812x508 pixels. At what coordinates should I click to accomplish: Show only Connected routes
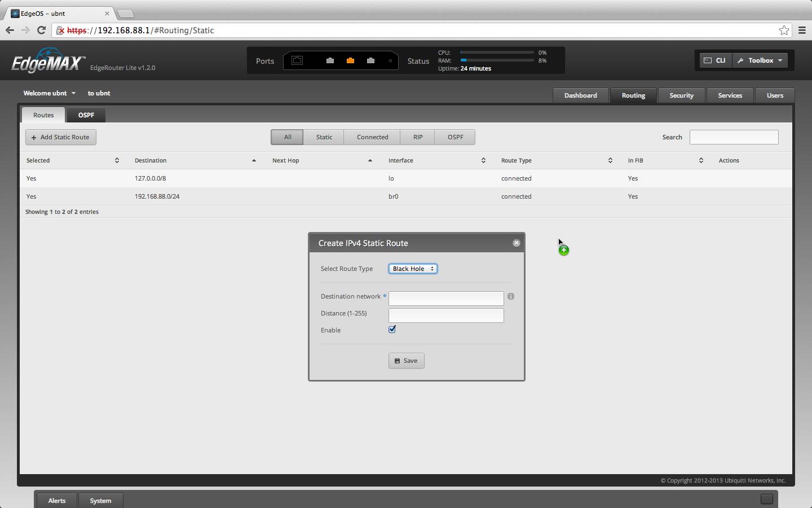pyautogui.click(x=372, y=137)
